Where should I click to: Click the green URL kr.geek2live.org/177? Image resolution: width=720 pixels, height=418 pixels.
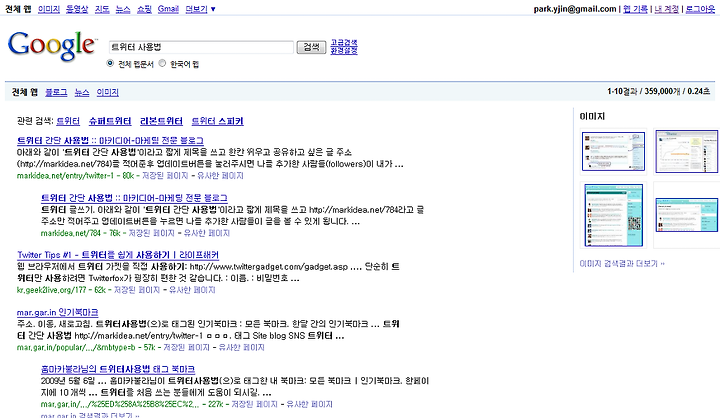(x=51, y=290)
